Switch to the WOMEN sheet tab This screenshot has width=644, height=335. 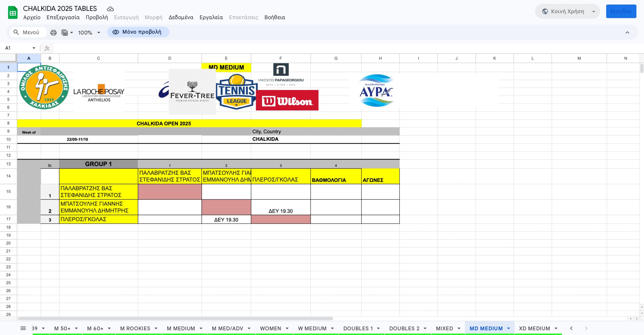[x=270, y=328]
